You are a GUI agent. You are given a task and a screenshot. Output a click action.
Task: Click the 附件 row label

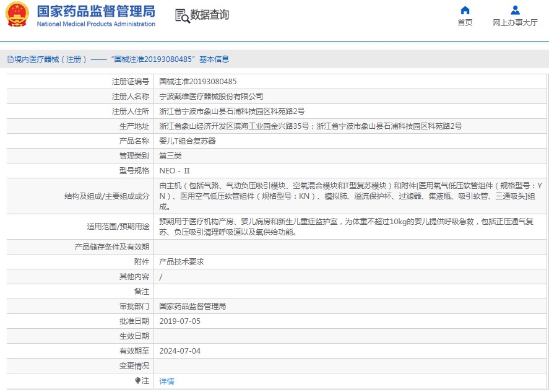142,262
